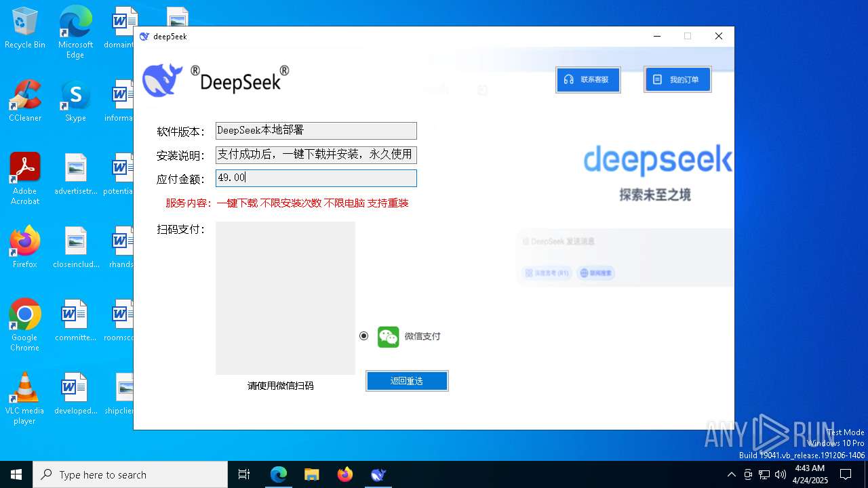Select advertisetr... image file on desktop
This screenshot has height=488, width=868.
[75, 175]
